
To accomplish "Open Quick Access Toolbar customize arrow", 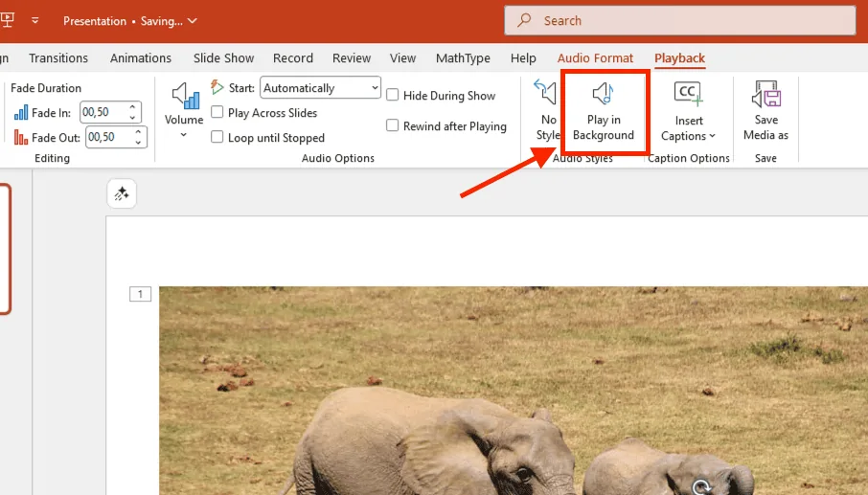I will [35, 20].
